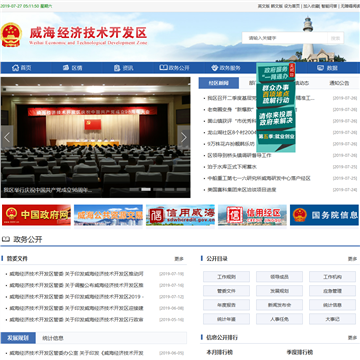Click 更多 beside 信息公开排行 heading

pos(352,338)
